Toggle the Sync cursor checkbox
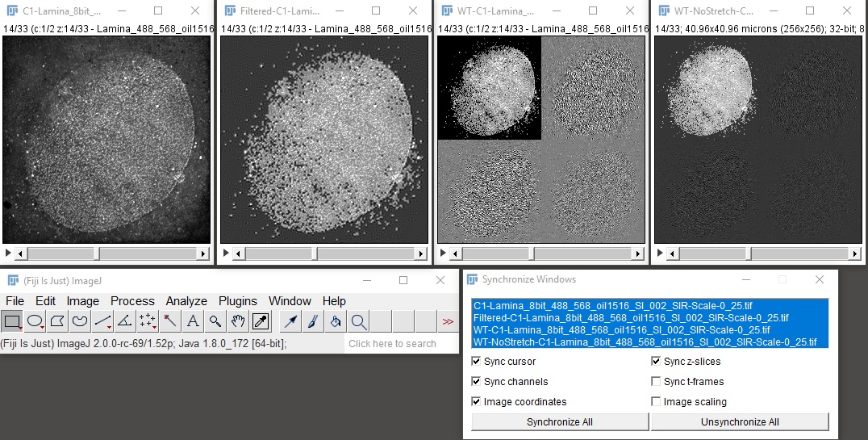 click(x=476, y=362)
